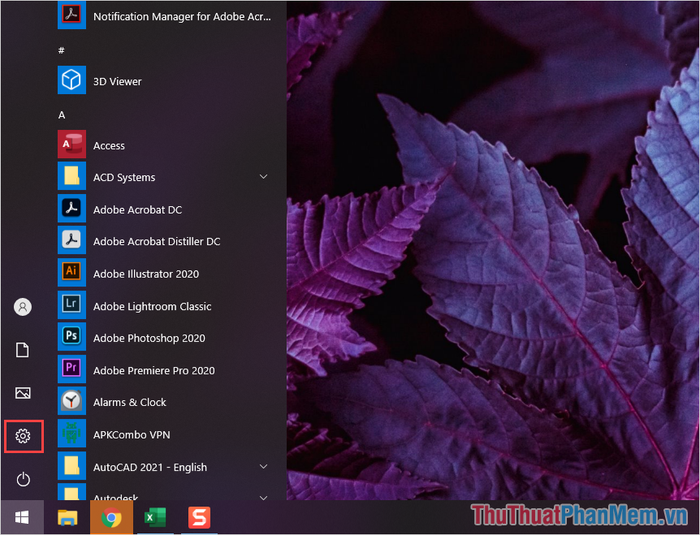This screenshot has height=535, width=700.
Task: Select the AutoCAD 2021 - English label
Action: (150, 467)
